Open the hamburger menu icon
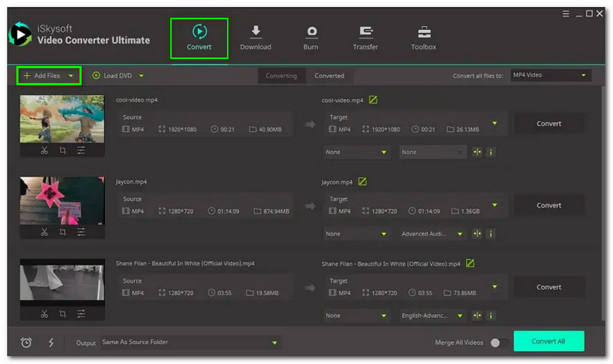Screen dimensions: 613x364 tap(565, 14)
